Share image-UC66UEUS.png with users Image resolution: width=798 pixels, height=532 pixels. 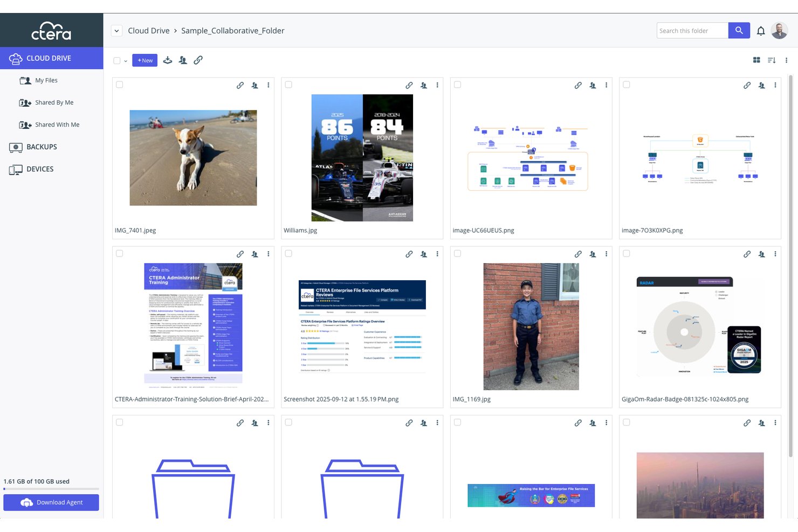[x=593, y=85]
